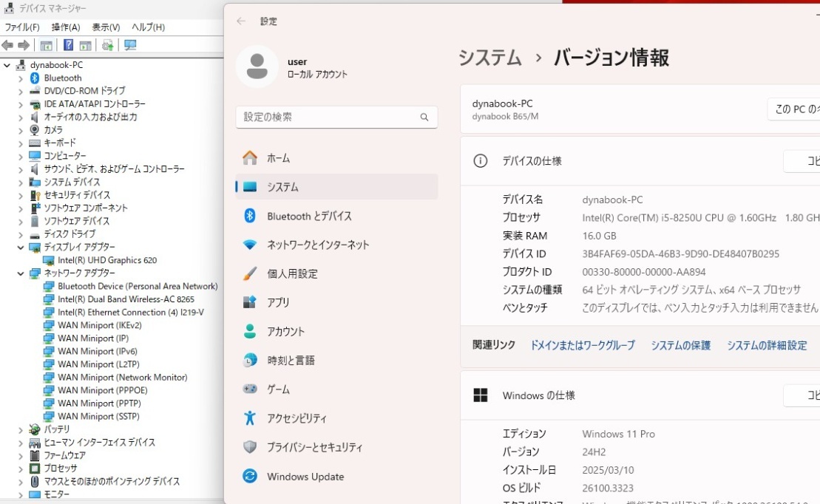This screenshot has width=820, height=504.
Task: Click the Windows Update circular arrows icon
Action: (x=250, y=477)
